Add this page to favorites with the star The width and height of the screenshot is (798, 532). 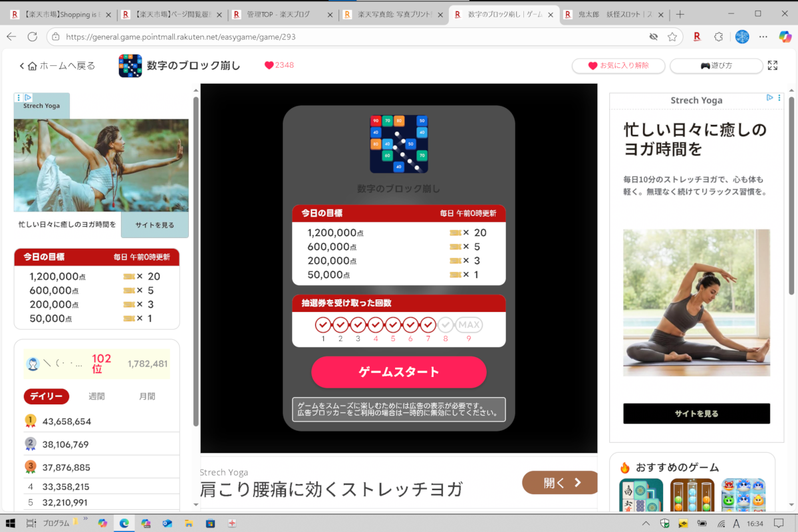coord(672,37)
